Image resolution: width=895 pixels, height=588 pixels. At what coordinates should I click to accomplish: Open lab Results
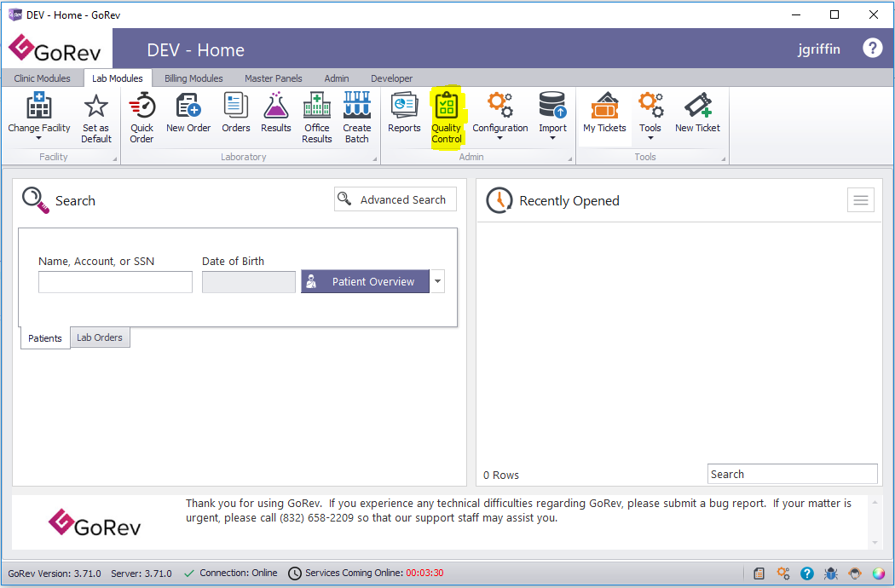point(275,113)
